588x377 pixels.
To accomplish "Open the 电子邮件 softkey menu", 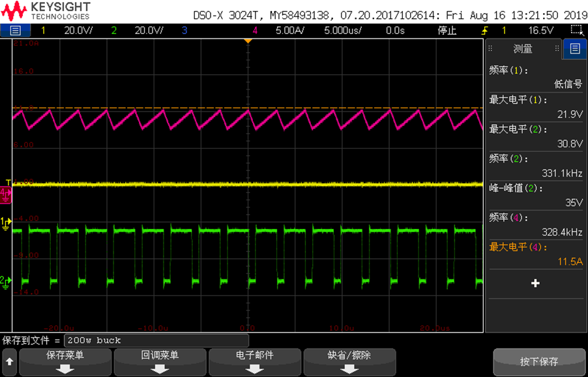I will click(x=255, y=362).
